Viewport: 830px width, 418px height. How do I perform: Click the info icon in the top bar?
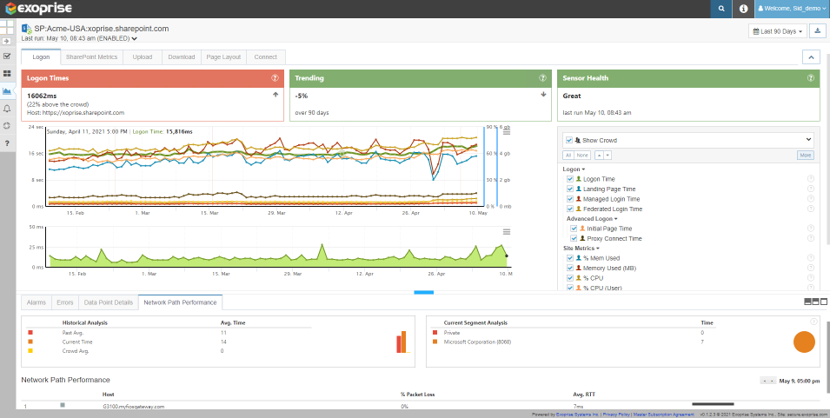tap(743, 9)
